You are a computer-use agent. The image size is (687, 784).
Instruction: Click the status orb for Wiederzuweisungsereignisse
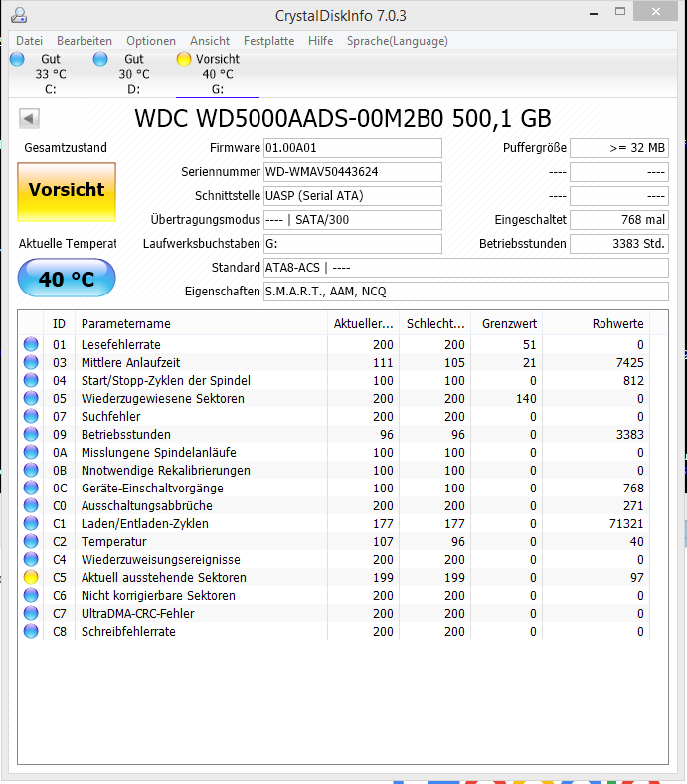[x=31, y=559]
